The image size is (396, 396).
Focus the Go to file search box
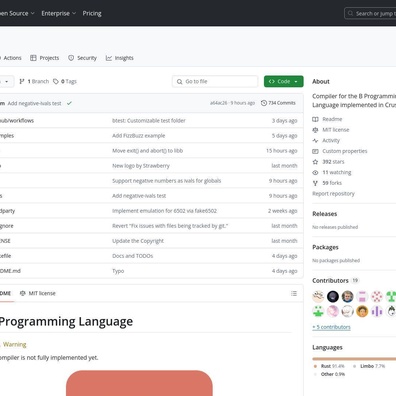[x=215, y=81]
